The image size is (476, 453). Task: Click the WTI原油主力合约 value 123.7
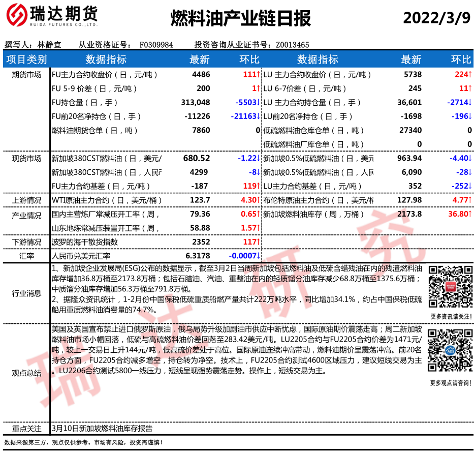click(200, 200)
